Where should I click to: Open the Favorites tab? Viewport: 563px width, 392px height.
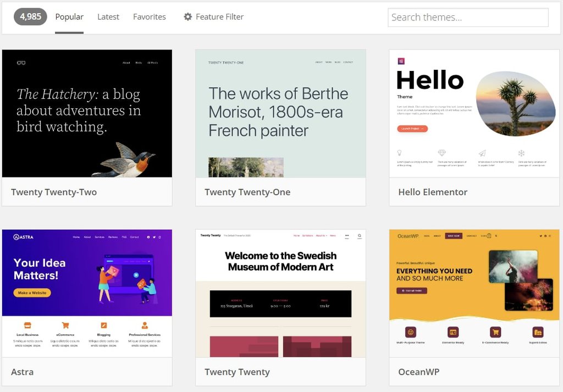[x=149, y=16]
